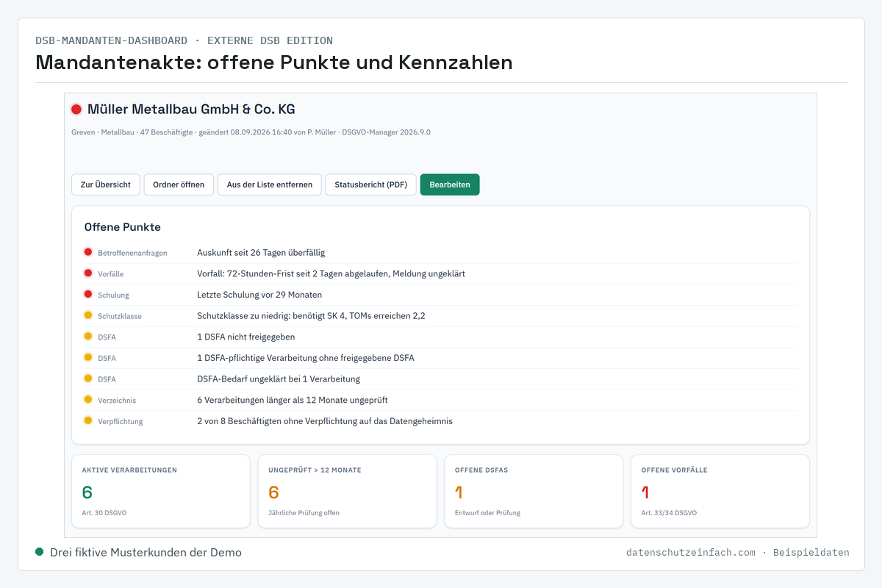Select Aus der Liste entfernen
Image resolution: width=882 pixels, height=588 pixels.
(270, 184)
